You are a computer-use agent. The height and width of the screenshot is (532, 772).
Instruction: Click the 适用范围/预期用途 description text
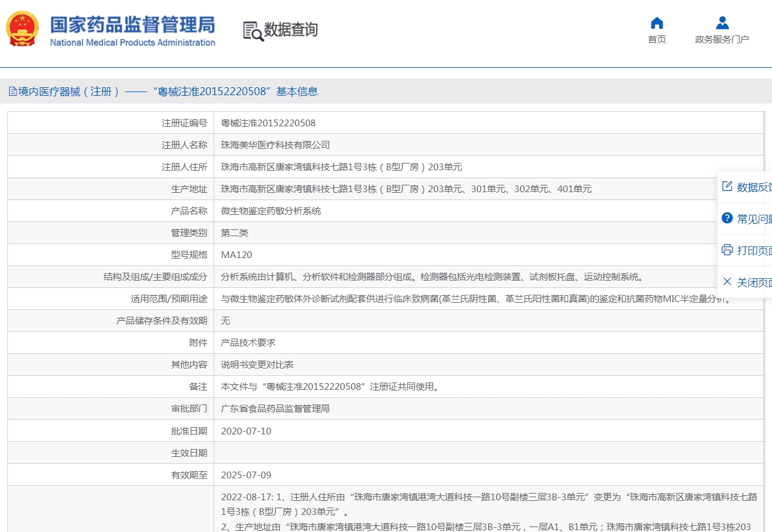(476, 299)
